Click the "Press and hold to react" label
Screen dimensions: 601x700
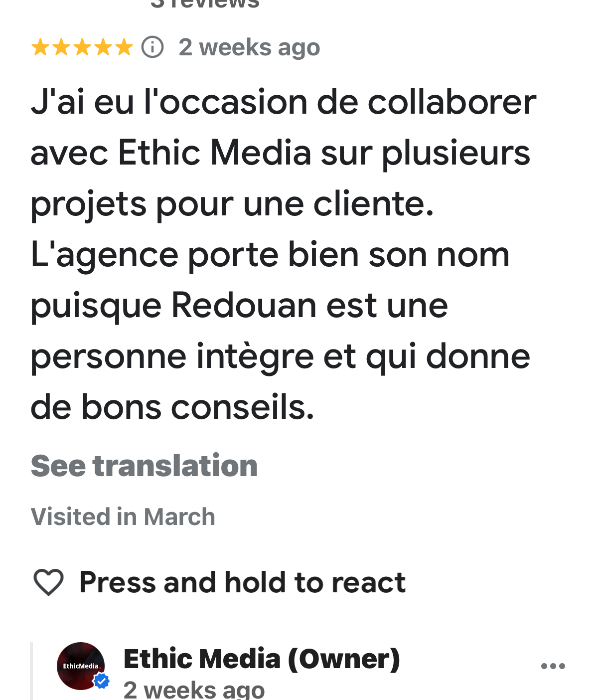(x=242, y=582)
